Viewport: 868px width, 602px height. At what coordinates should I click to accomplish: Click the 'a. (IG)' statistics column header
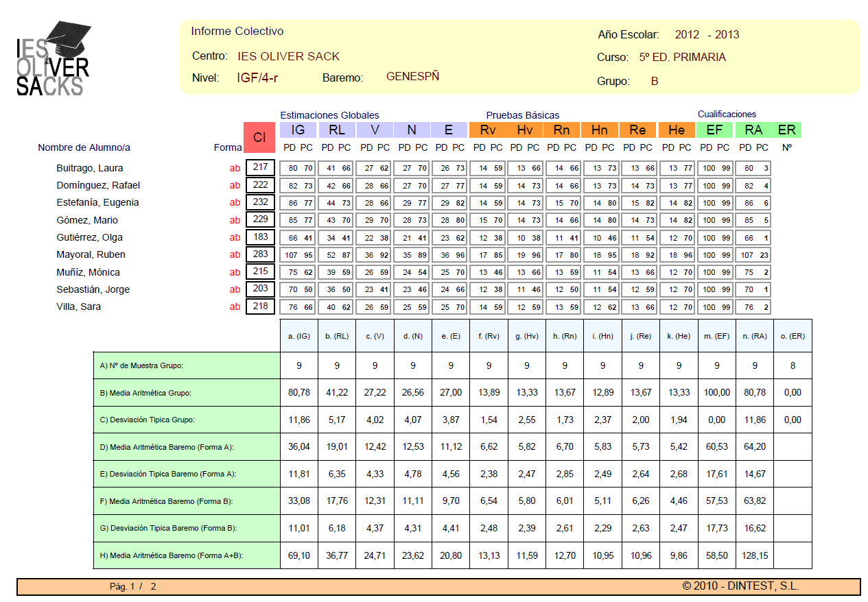click(x=299, y=336)
